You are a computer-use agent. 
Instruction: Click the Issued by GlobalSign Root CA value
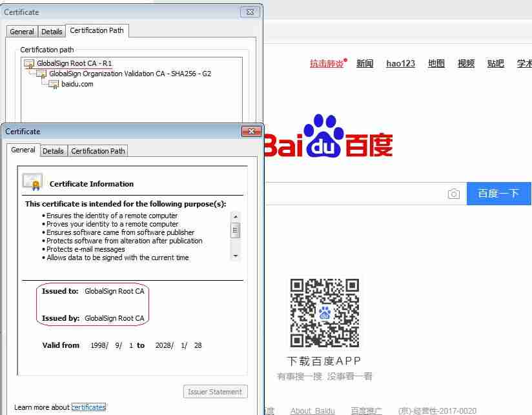click(114, 318)
